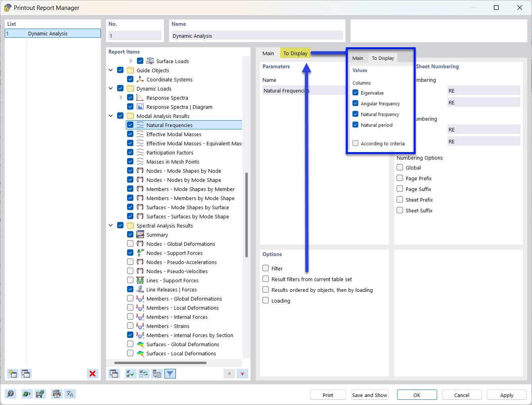Click Save and Show
Screen dimensions: 532x405
(x=370, y=395)
